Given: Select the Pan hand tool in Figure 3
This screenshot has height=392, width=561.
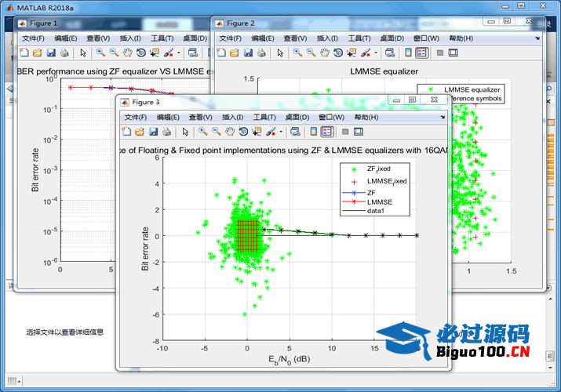Looking at the screenshot, I should (x=230, y=132).
